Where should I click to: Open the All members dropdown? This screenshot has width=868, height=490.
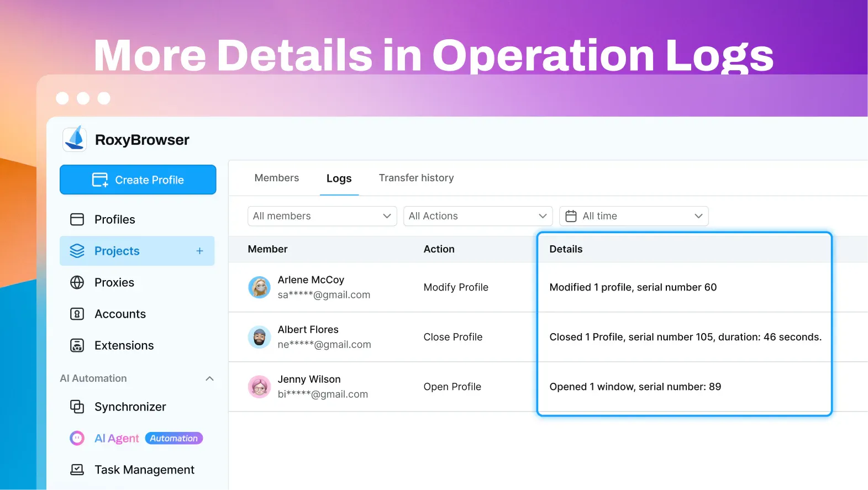pyautogui.click(x=322, y=216)
